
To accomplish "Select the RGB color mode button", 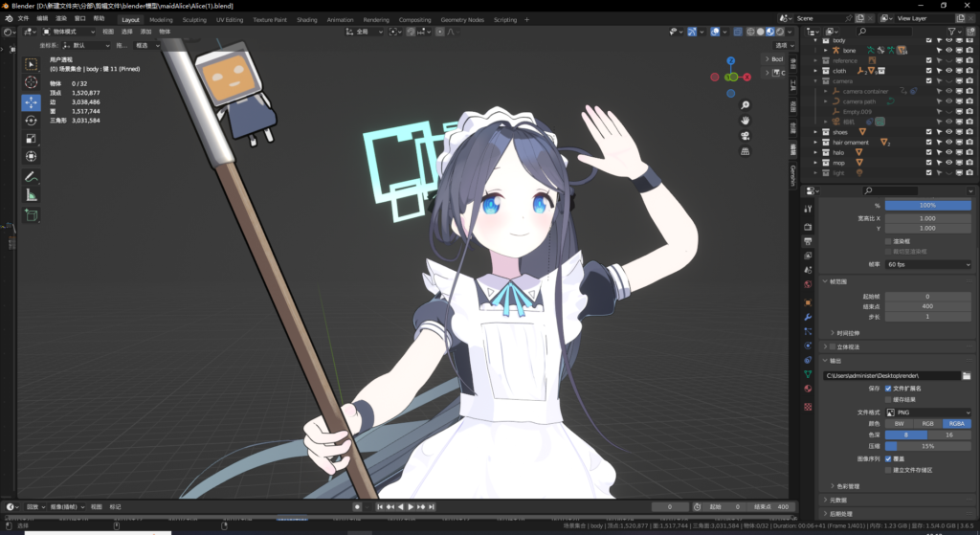I will pos(928,423).
